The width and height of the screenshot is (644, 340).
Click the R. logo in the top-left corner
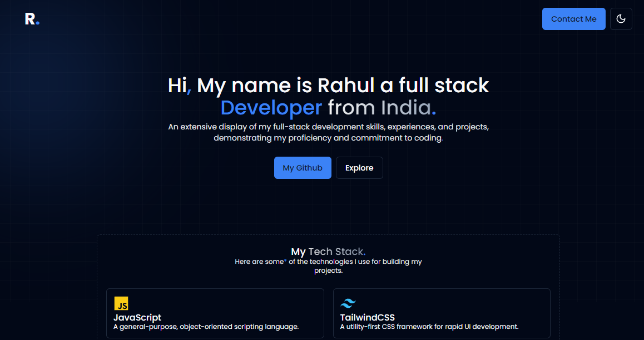point(31,18)
